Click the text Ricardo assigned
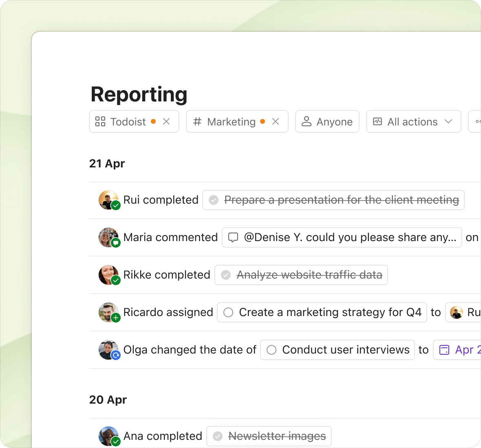The image size is (481, 448). 168,312
